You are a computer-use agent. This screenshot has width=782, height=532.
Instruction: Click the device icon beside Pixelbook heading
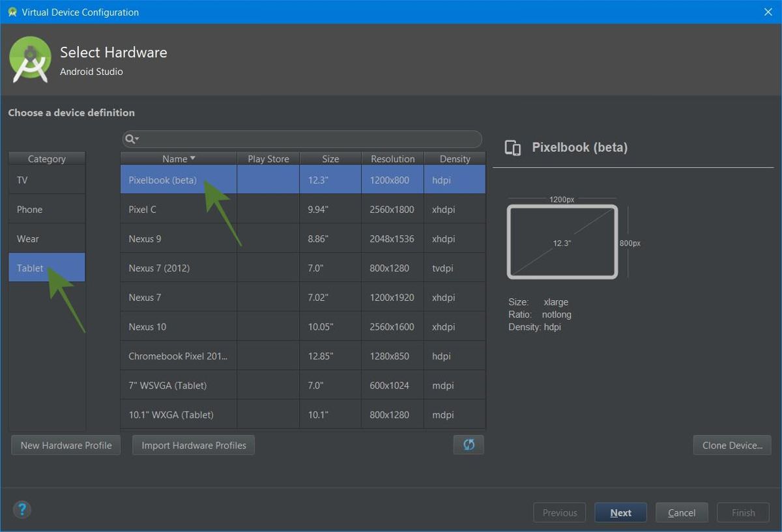pos(513,147)
